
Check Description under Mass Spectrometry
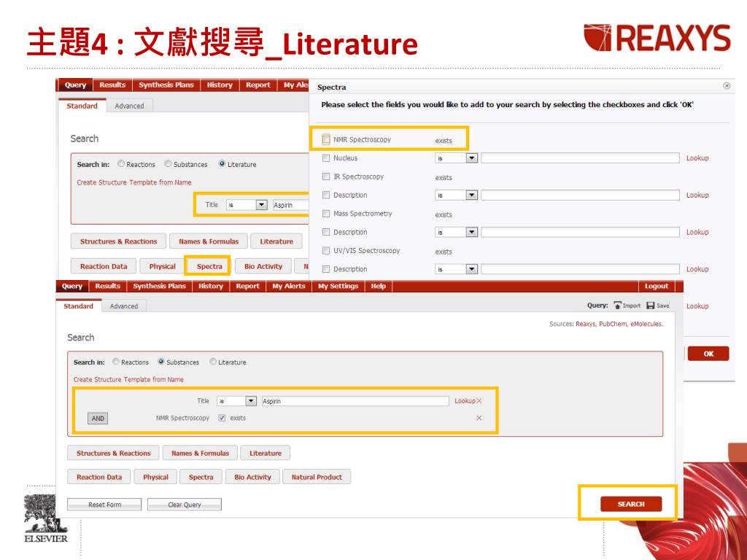tap(326, 233)
